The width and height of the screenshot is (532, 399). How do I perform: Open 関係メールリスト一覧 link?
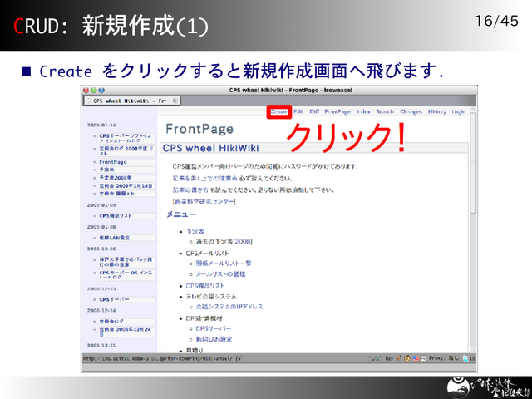(223, 263)
